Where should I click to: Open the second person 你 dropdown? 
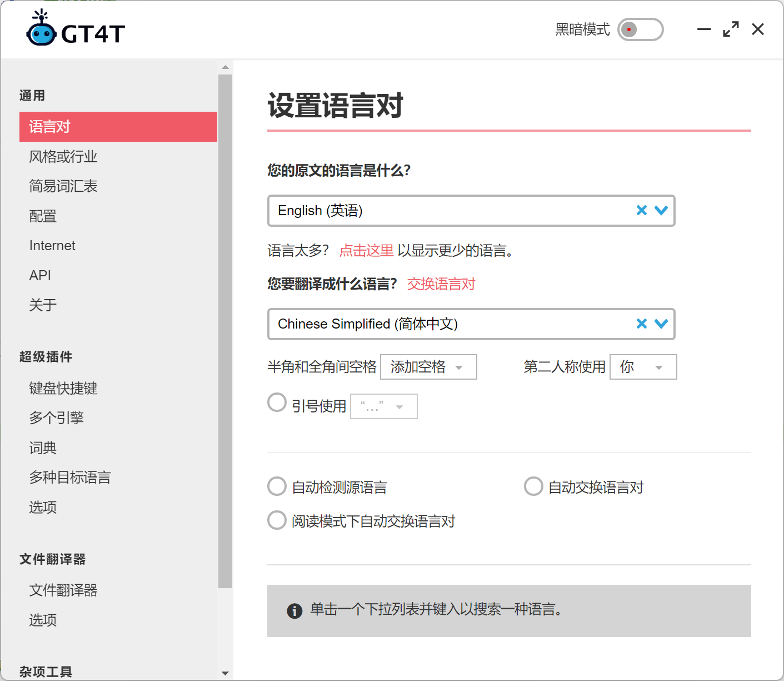[643, 367]
